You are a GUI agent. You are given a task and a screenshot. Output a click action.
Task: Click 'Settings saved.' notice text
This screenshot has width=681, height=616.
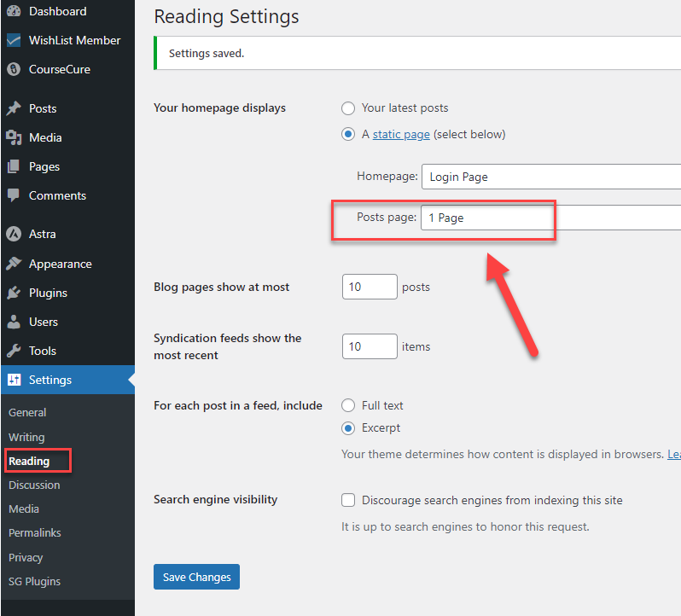point(207,54)
